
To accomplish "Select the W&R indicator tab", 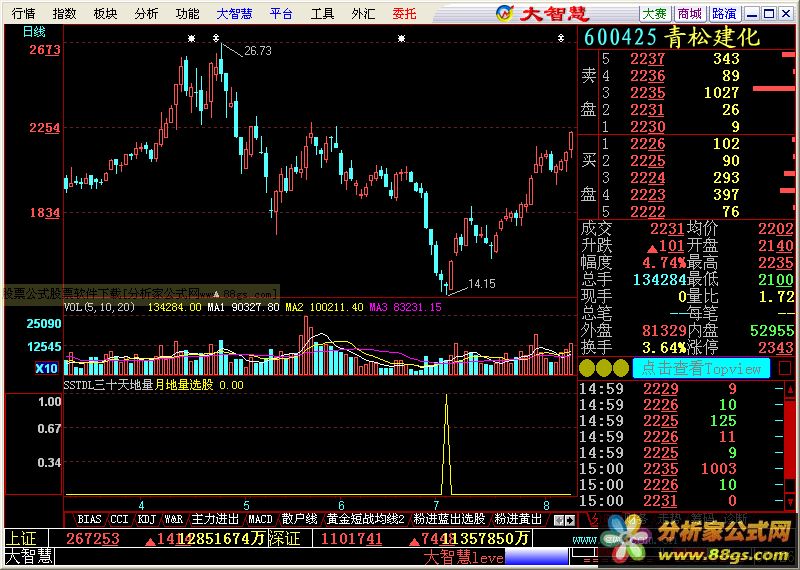I will (x=173, y=519).
